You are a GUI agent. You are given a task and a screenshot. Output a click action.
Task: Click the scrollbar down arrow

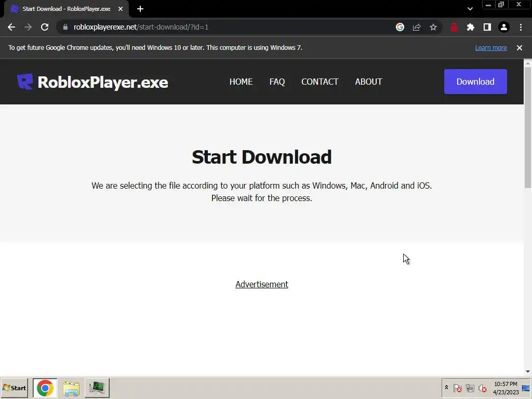528,371
